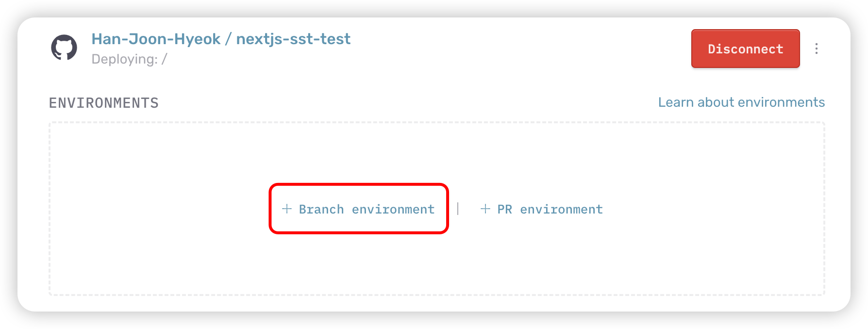Add a Branch environment via its label
868x329 pixels.
[x=367, y=209]
